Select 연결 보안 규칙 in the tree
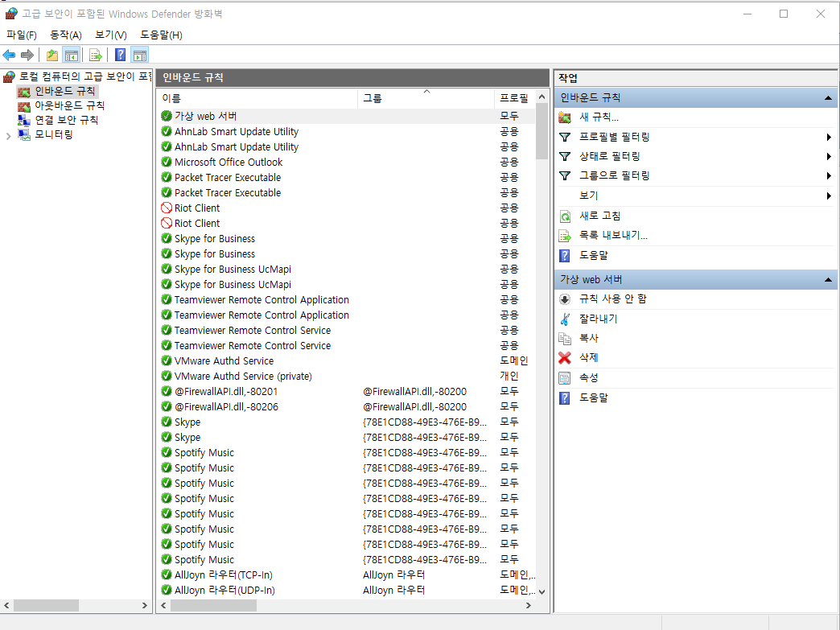 pyautogui.click(x=67, y=120)
